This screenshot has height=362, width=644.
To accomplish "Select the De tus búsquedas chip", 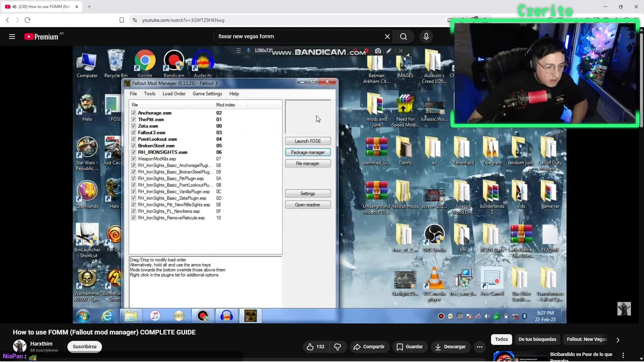I will [537, 339].
